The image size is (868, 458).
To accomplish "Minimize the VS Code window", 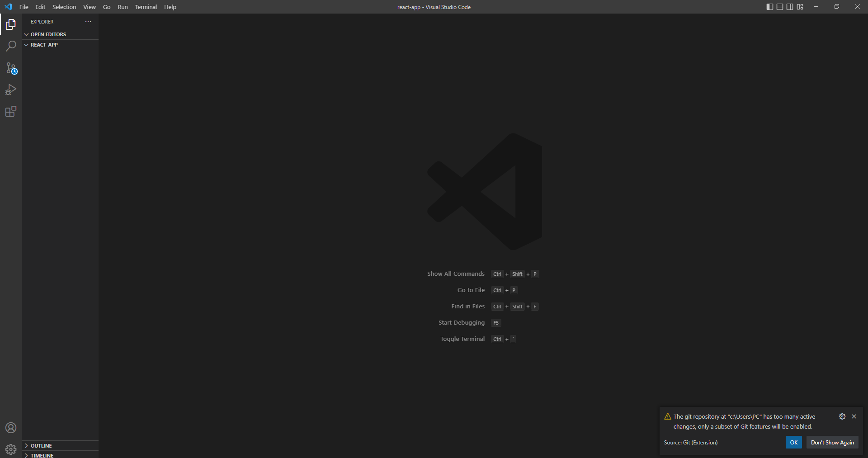I will coord(816,7).
